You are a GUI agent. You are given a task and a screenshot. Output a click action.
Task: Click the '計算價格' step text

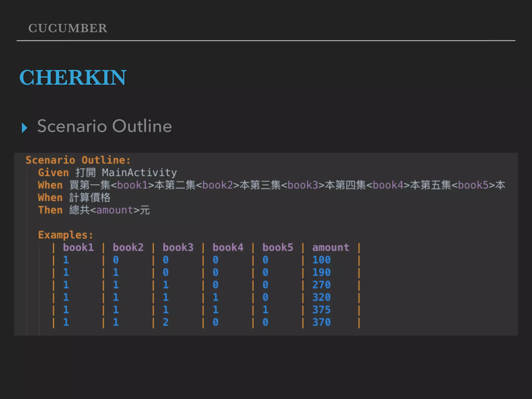click(x=90, y=198)
